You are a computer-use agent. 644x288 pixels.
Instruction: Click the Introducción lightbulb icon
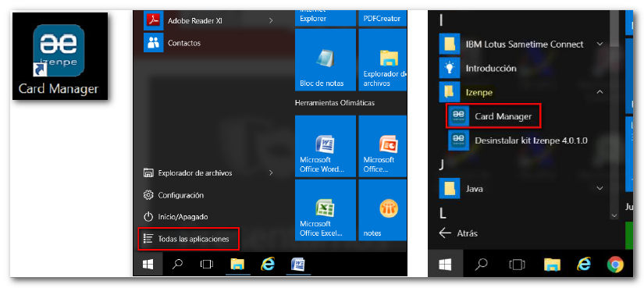point(450,68)
